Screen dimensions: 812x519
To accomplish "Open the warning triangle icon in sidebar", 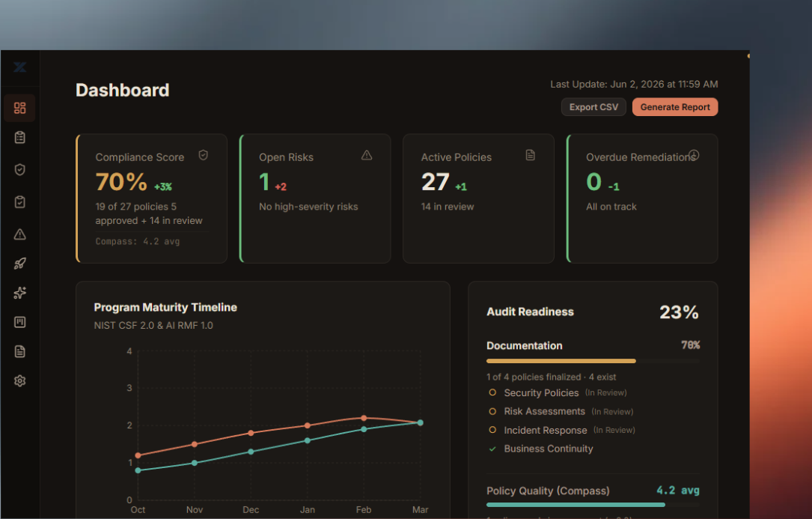I will pyautogui.click(x=19, y=234).
